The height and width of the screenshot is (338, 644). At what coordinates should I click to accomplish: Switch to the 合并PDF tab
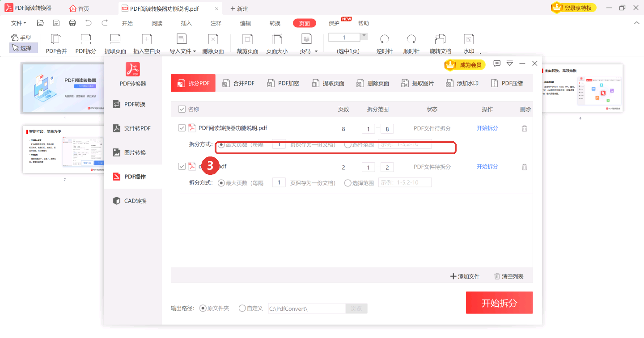point(238,83)
